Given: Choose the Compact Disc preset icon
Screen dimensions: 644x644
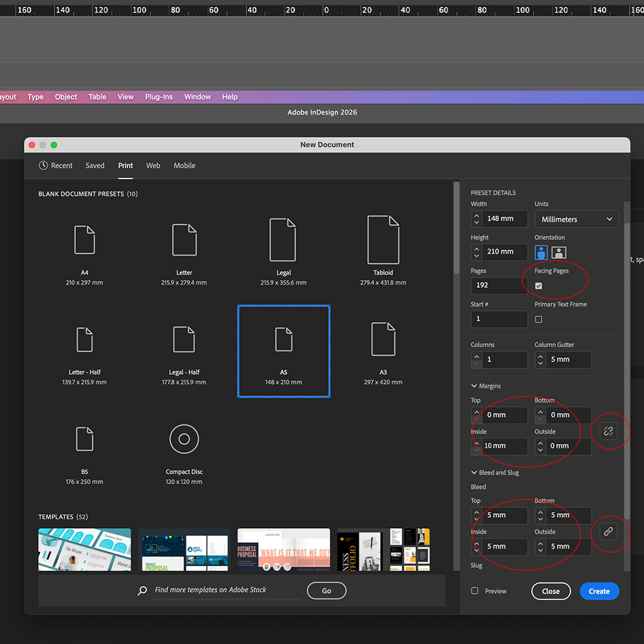Looking at the screenshot, I should click(184, 439).
